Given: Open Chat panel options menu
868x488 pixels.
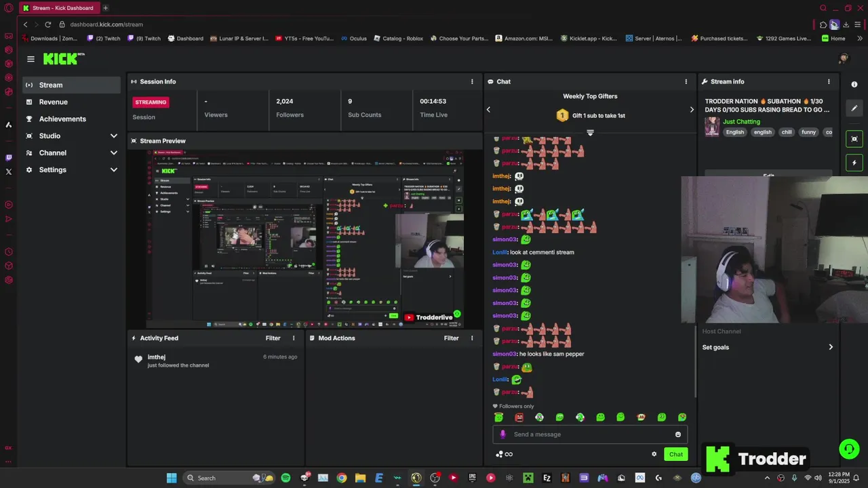Looking at the screenshot, I should [x=686, y=81].
